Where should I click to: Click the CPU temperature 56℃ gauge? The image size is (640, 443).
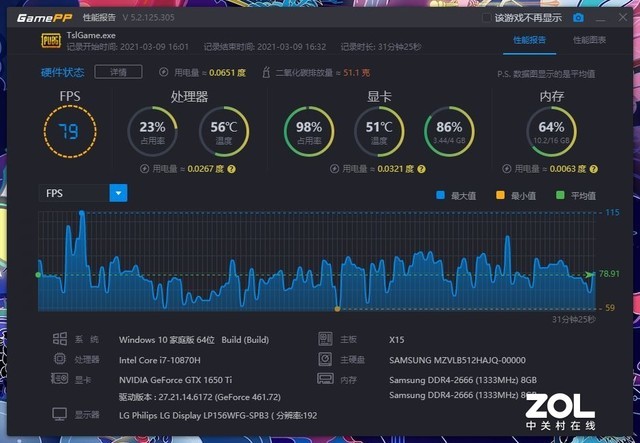(x=224, y=131)
